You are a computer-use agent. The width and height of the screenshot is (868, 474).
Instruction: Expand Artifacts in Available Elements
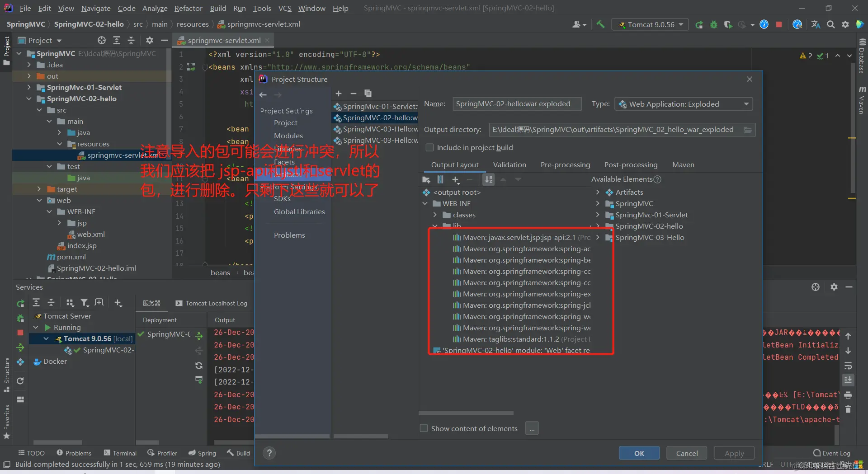coord(598,192)
